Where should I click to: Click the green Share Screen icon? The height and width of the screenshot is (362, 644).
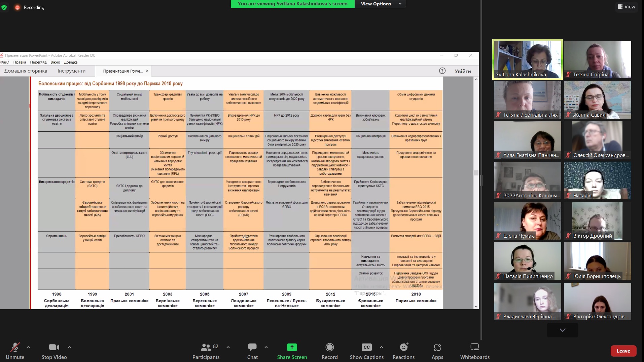[292, 347]
